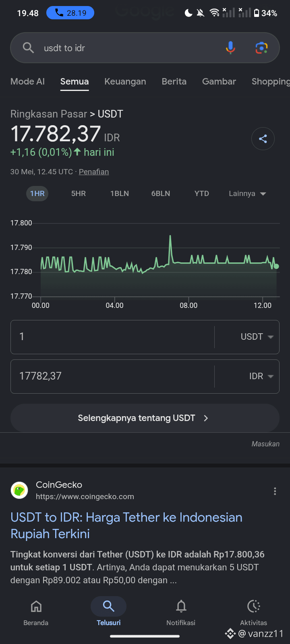Screen dimensions: 290x644
Task: Open Aktivitas history tab
Action: click(254, 613)
